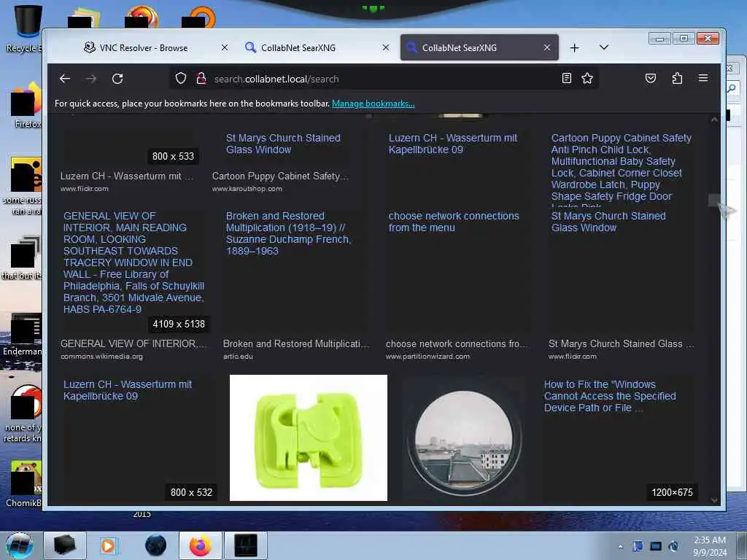Image resolution: width=747 pixels, height=560 pixels.
Task: Click the 800 x 532 size badge
Action: click(191, 492)
